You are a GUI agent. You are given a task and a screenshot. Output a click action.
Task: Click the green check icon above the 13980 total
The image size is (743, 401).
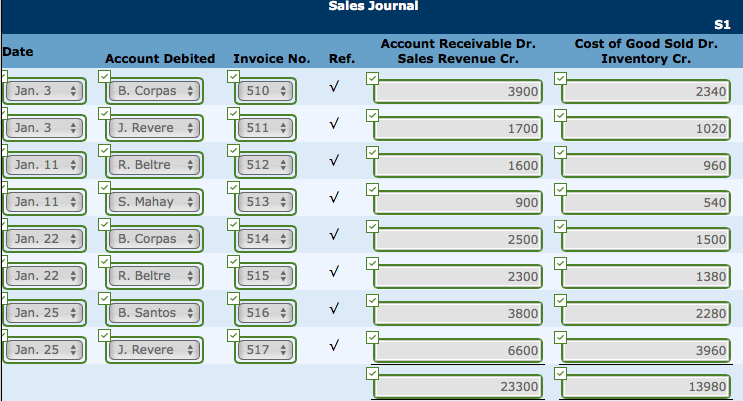tap(561, 373)
